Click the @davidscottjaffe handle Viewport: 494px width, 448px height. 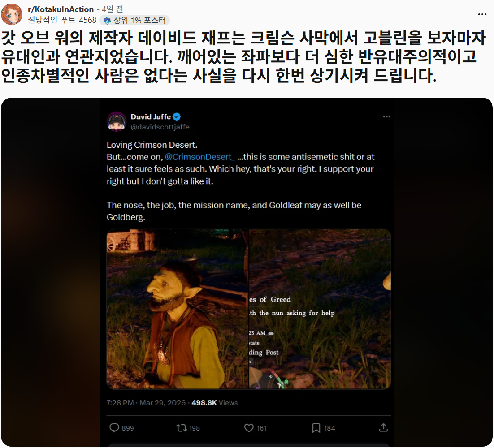tap(160, 127)
